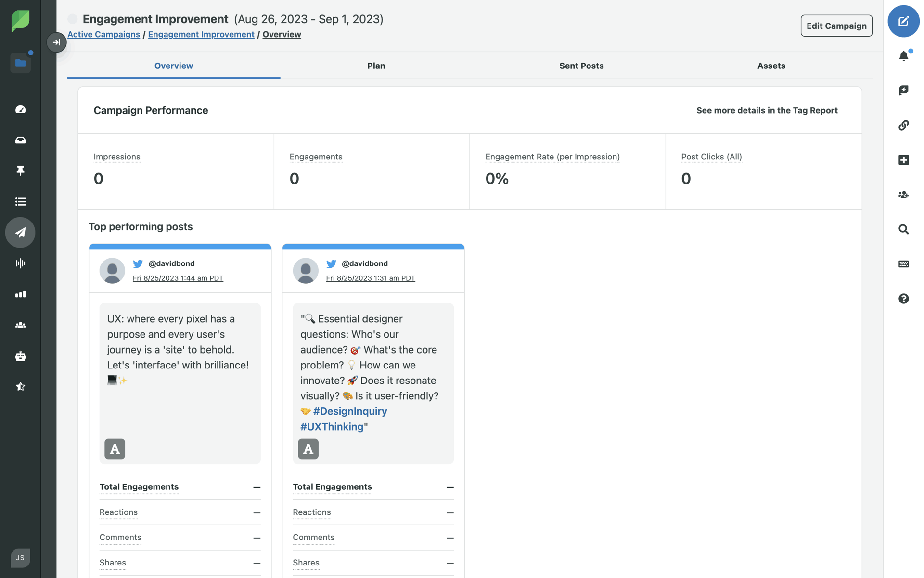Open the notifications bell icon
This screenshot has height=578, width=924.
pyautogui.click(x=904, y=56)
